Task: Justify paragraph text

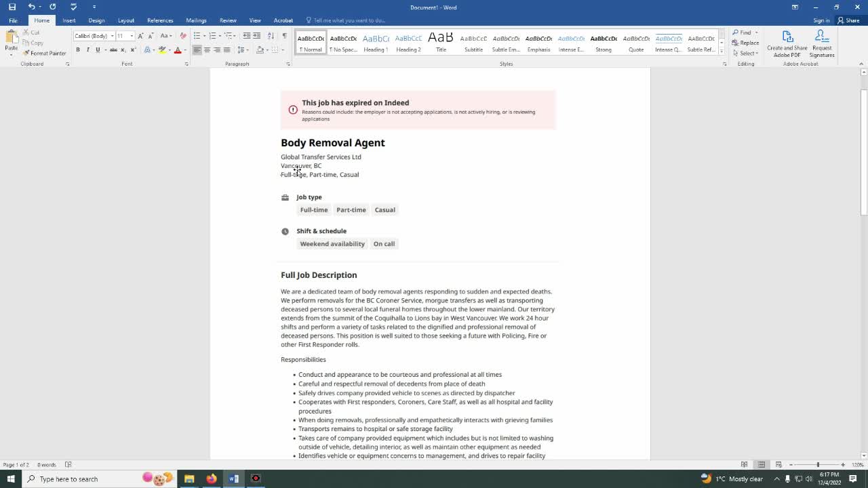Action: tap(227, 50)
